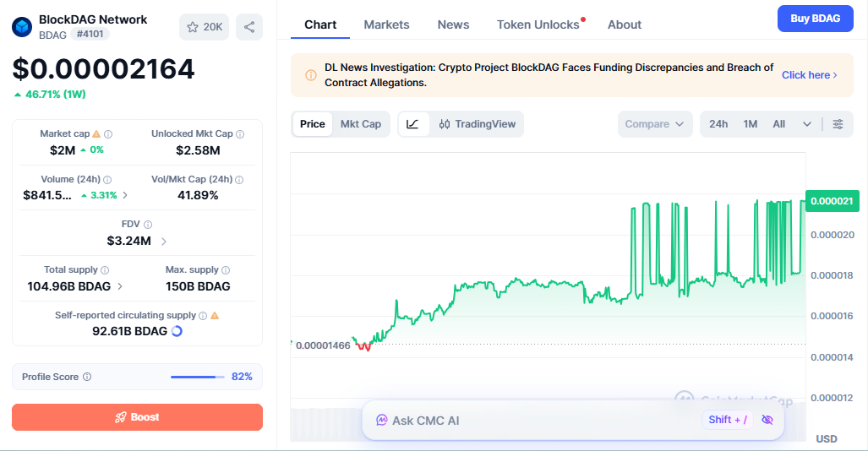Open the Max. supply info icon
Image resolution: width=868 pixels, height=451 pixels.
click(226, 270)
